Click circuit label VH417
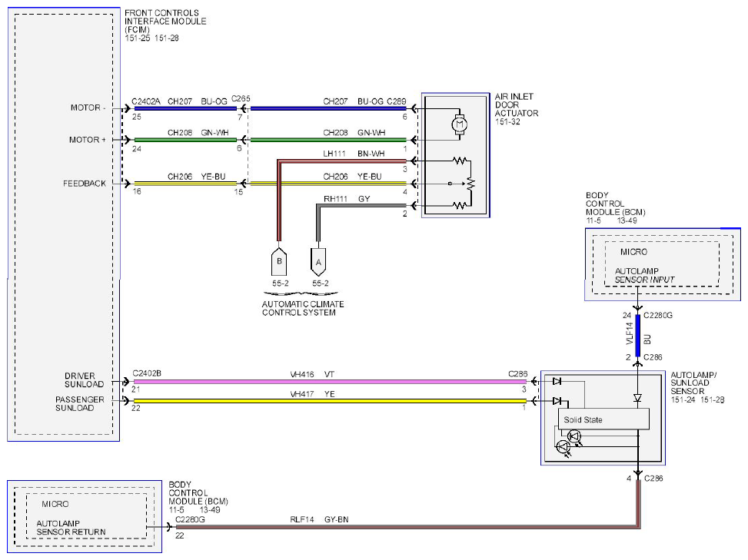The image size is (748, 560). [x=302, y=394]
